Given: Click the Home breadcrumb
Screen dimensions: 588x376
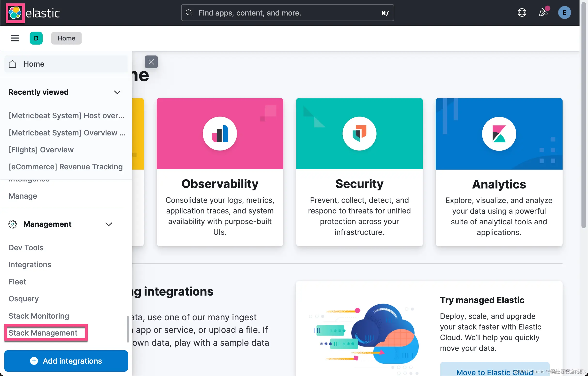Looking at the screenshot, I should click(x=66, y=38).
